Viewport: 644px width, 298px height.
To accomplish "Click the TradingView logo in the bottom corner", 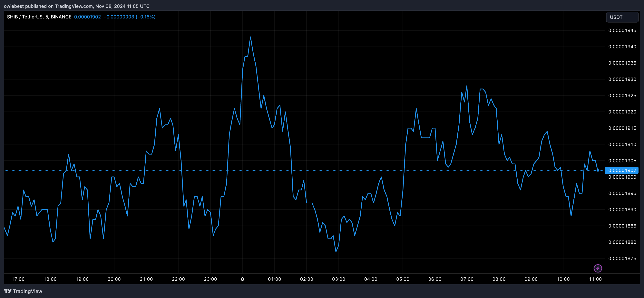I will click(8, 291).
